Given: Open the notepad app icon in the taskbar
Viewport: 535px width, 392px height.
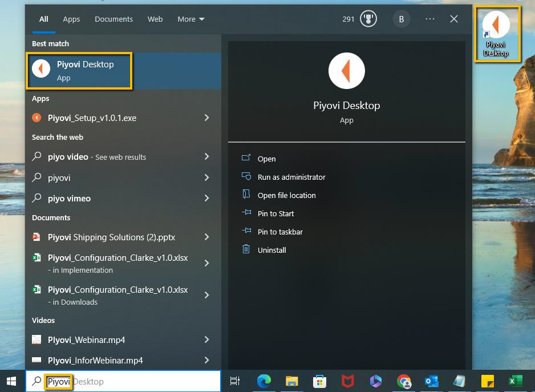Looking at the screenshot, I should click(459, 381).
